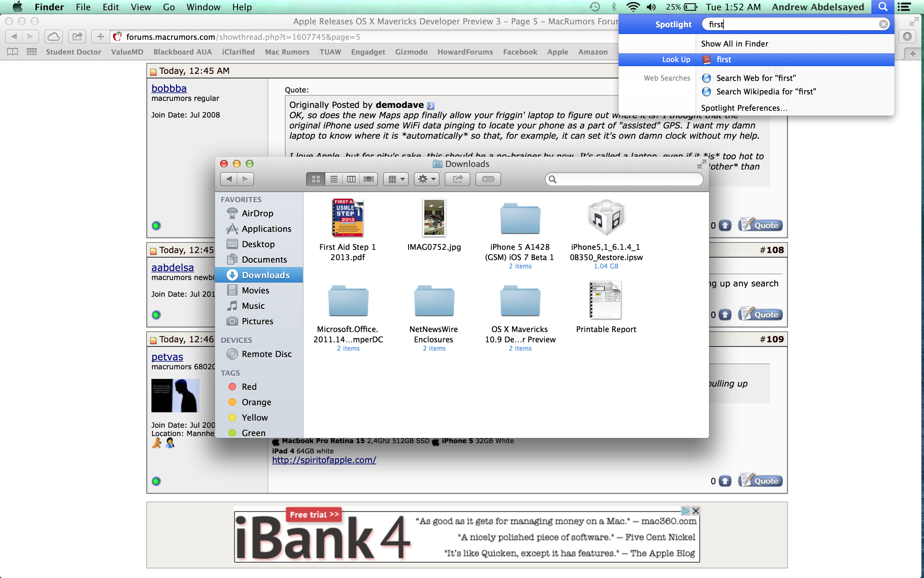The width and height of the screenshot is (924, 578).
Task: Select the Yellow tag in sidebar
Action: [x=259, y=417]
